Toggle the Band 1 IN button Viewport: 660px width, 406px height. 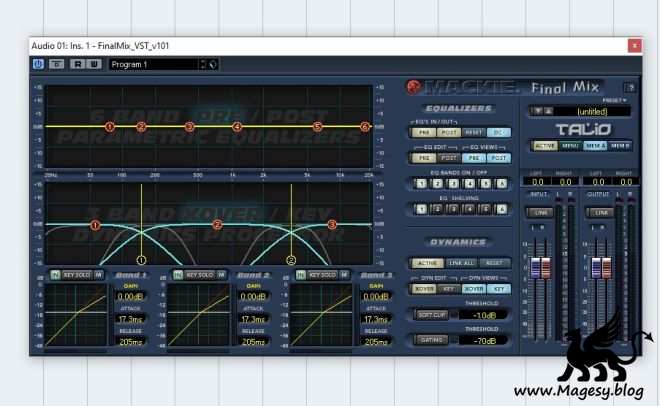55,275
